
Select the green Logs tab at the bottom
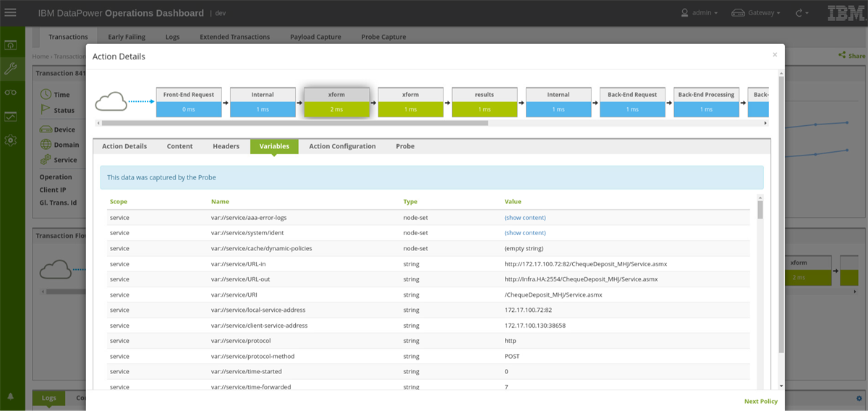(x=48, y=398)
